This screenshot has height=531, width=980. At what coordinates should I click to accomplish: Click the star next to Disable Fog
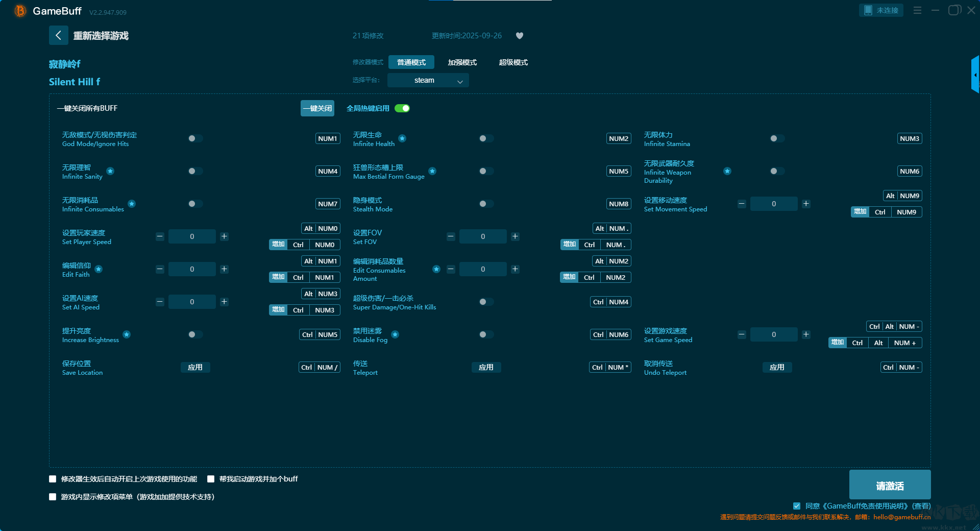[395, 334]
